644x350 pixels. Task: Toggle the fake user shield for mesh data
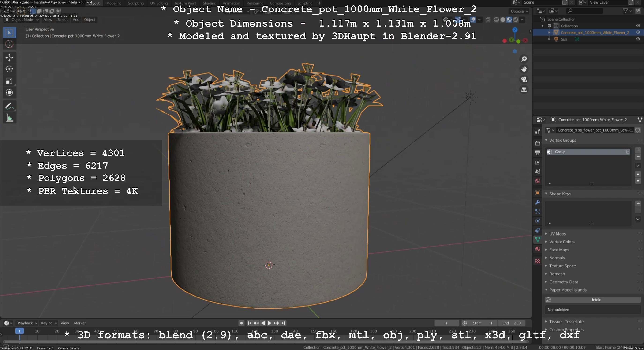[638, 130]
